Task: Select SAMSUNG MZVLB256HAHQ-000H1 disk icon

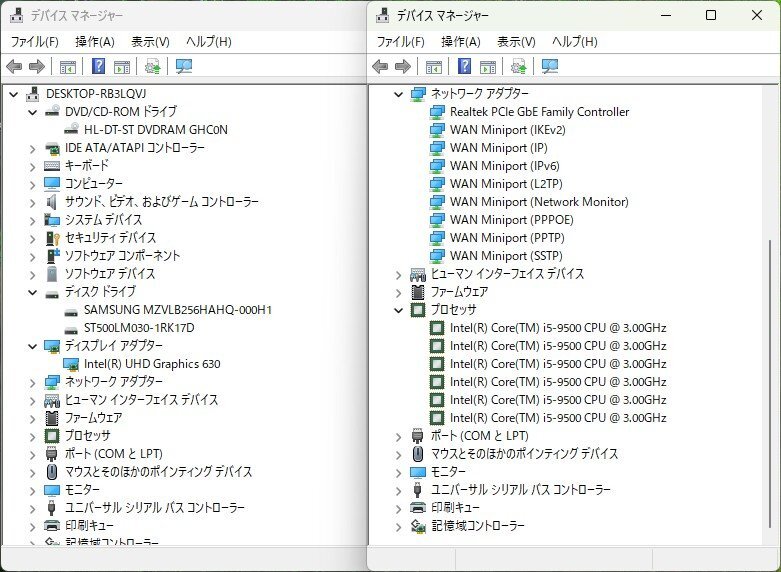Action: tap(72, 310)
